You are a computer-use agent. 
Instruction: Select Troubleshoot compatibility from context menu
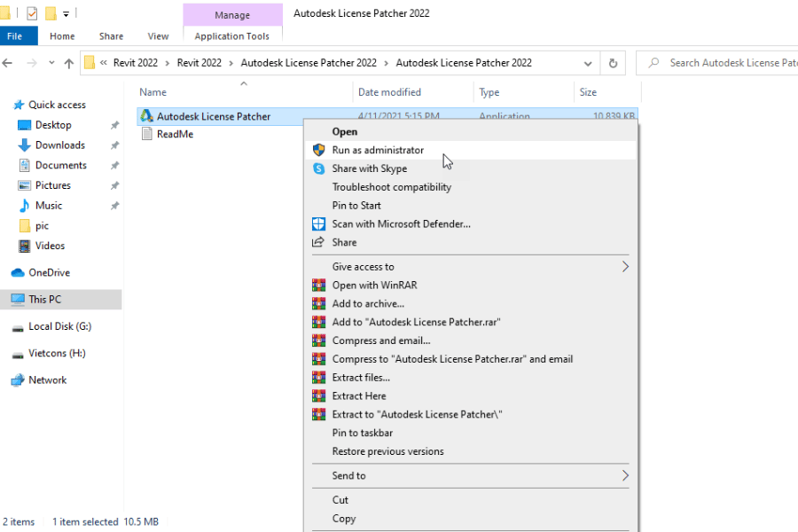(x=391, y=187)
